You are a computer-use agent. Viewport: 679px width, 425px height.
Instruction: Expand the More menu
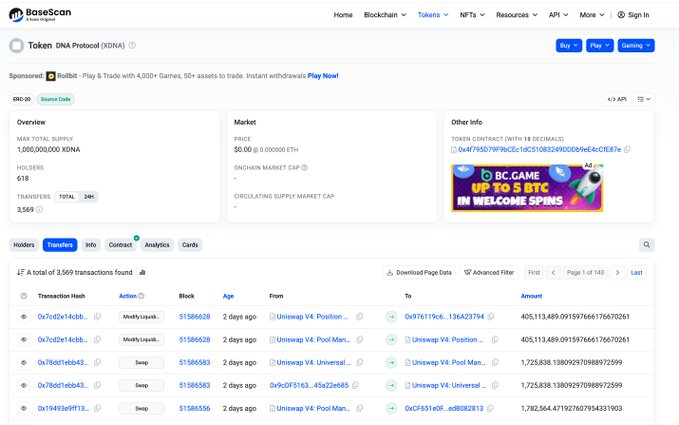click(x=592, y=15)
